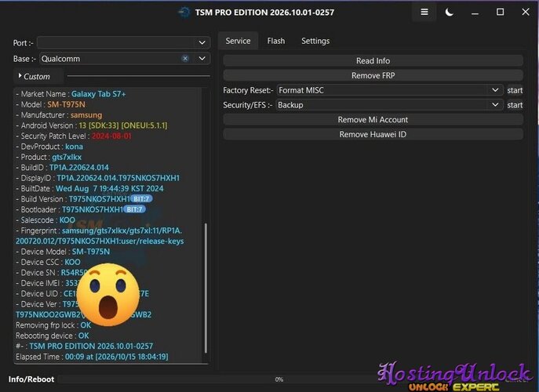Close the TSM Pro window

coord(525,12)
